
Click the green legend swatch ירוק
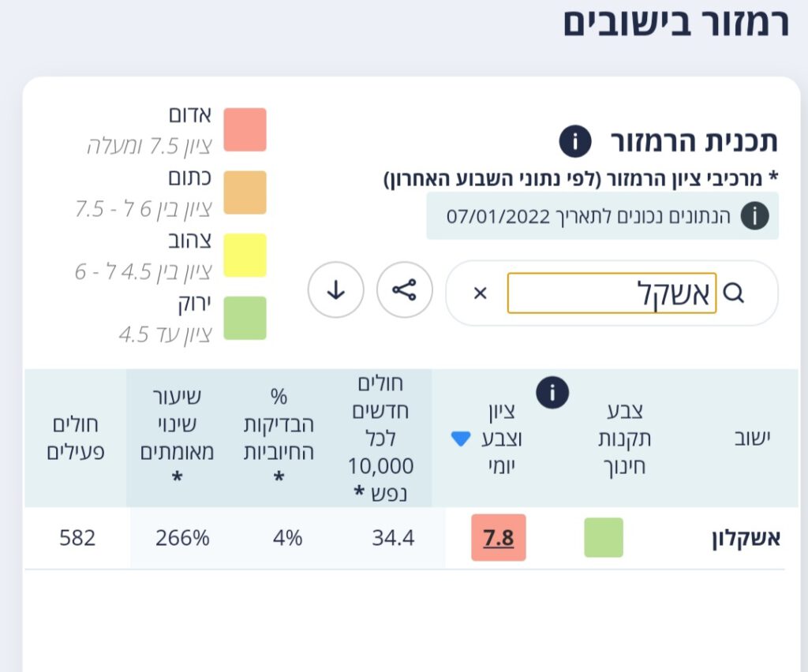(245, 318)
